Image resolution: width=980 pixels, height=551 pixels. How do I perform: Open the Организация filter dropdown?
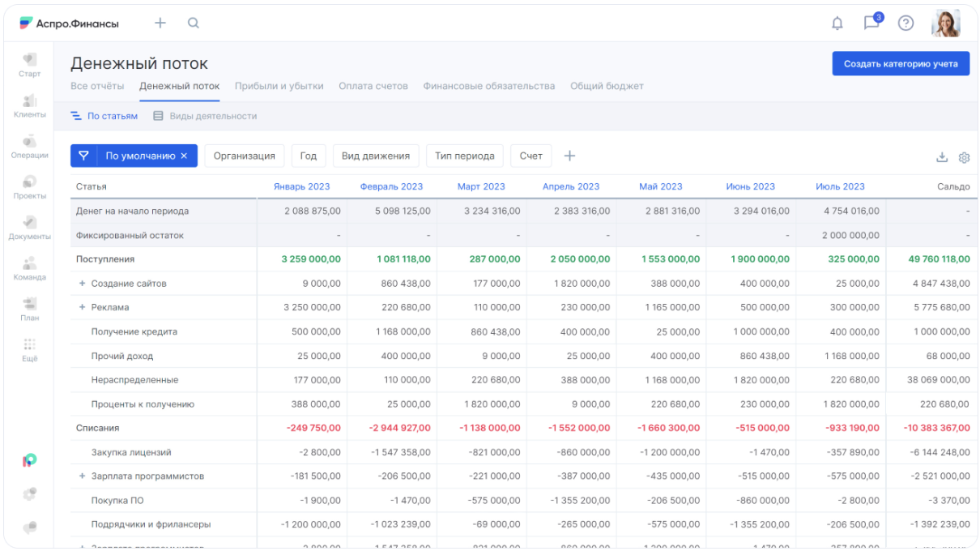click(244, 156)
